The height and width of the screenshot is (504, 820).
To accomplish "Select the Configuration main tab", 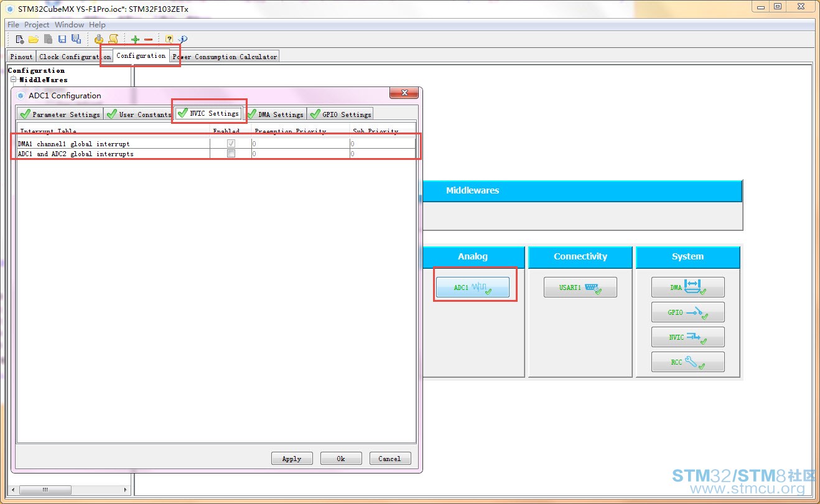I will pos(141,55).
